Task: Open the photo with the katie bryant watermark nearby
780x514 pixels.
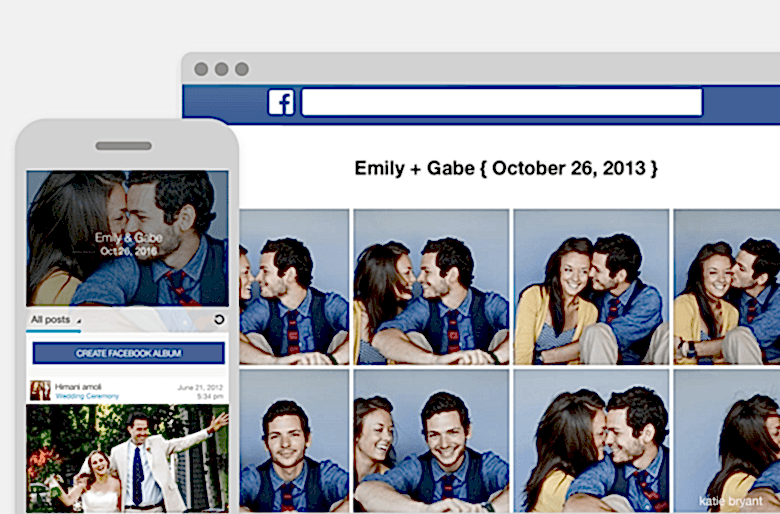Action: [x=727, y=441]
